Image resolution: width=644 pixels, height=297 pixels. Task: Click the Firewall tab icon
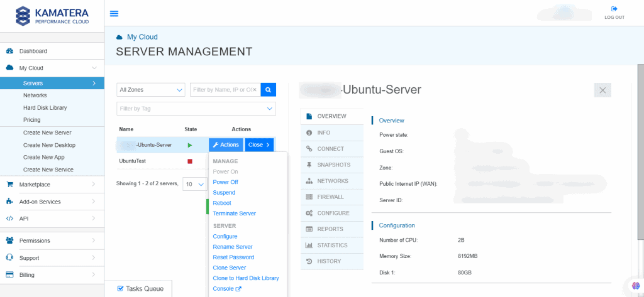coord(309,197)
